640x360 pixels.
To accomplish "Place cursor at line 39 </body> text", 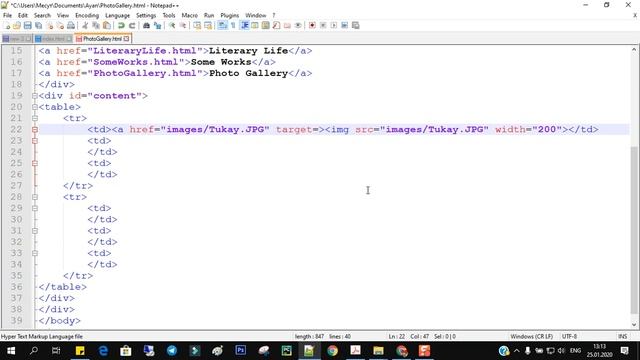I will [60, 320].
